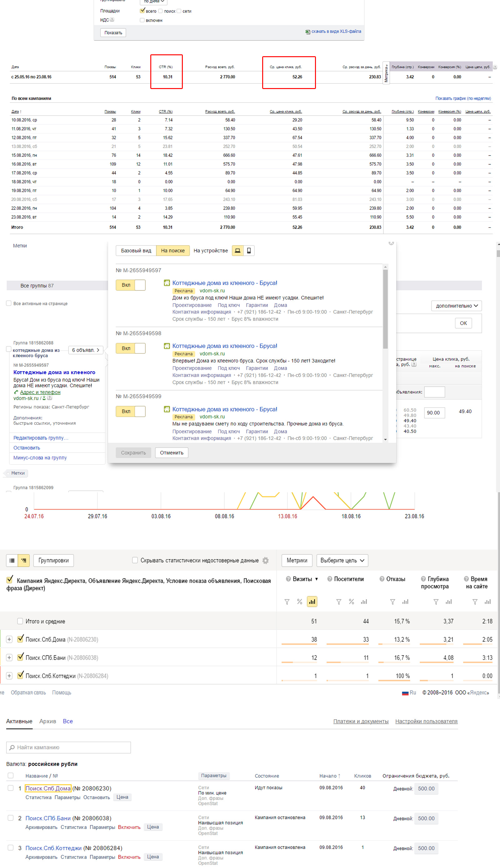Open settings gear for unreliable data
The height and width of the screenshot is (868, 500).
tap(265, 560)
